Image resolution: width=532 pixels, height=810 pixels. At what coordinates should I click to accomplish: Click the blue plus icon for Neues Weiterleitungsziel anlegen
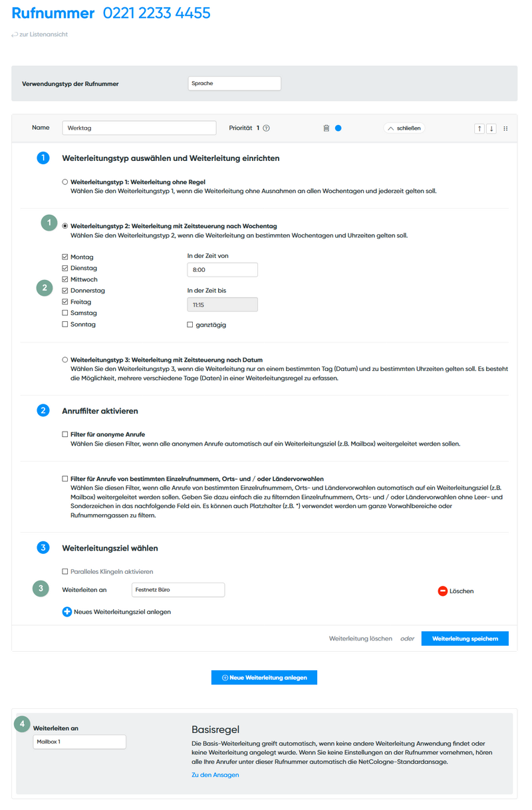pyautogui.click(x=66, y=611)
